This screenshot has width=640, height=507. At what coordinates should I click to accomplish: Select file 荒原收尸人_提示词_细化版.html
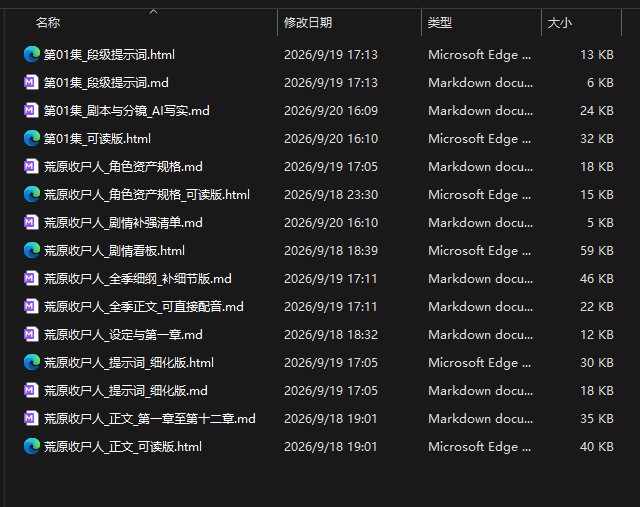(129, 362)
